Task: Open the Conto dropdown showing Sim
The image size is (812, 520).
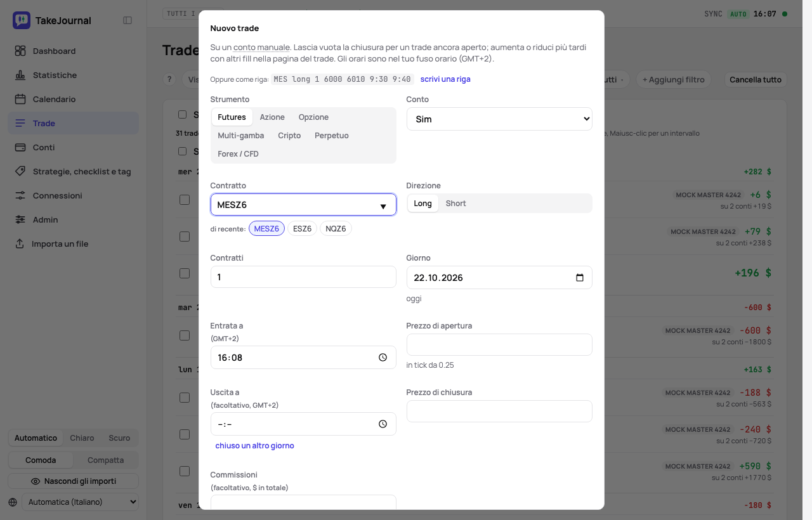Action: click(x=499, y=119)
